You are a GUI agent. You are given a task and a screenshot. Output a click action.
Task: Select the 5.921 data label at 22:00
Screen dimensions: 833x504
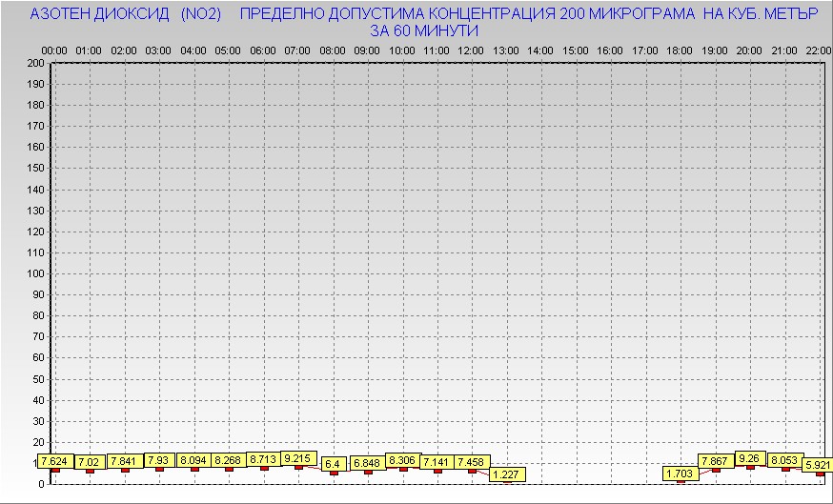coord(817,465)
